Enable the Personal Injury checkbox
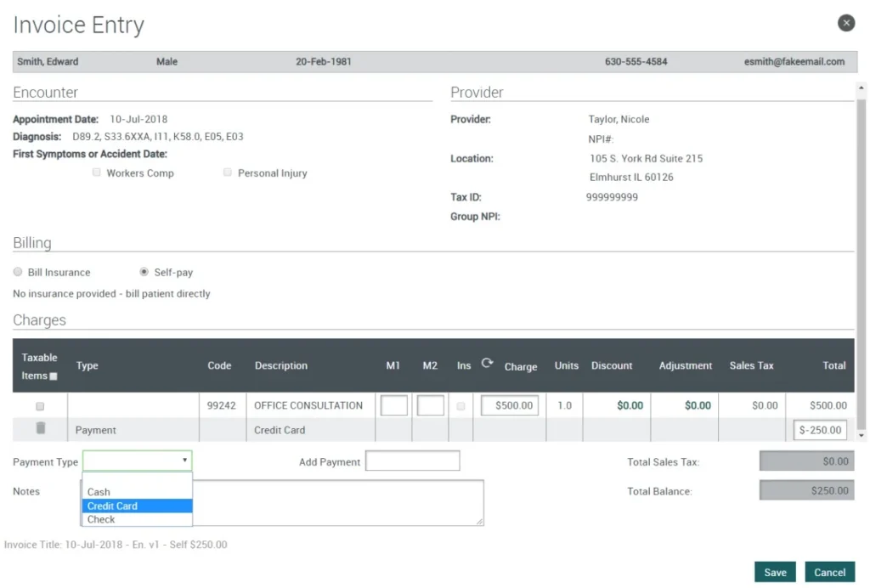Image resolution: width=870 pixels, height=588 pixels. [x=228, y=172]
